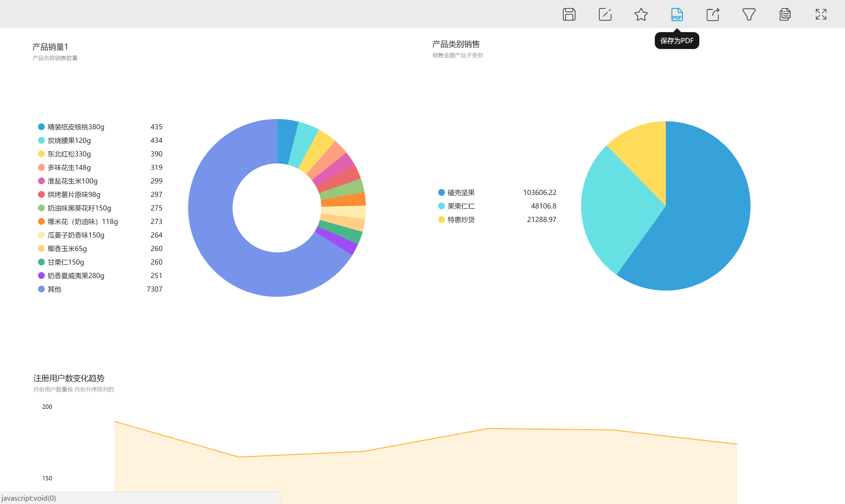This screenshot has width=845, height=504.
Task: Enter fullscreen with the expand icon
Action: tap(821, 14)
